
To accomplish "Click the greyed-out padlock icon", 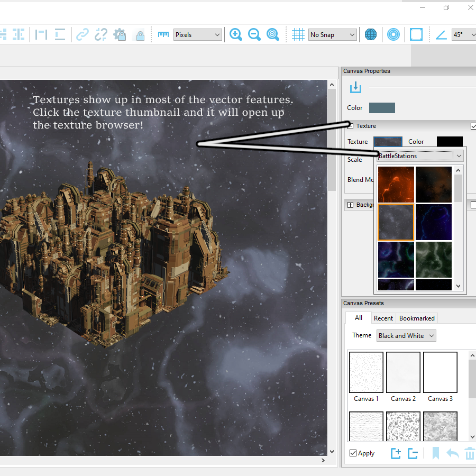I will point(140,35).
